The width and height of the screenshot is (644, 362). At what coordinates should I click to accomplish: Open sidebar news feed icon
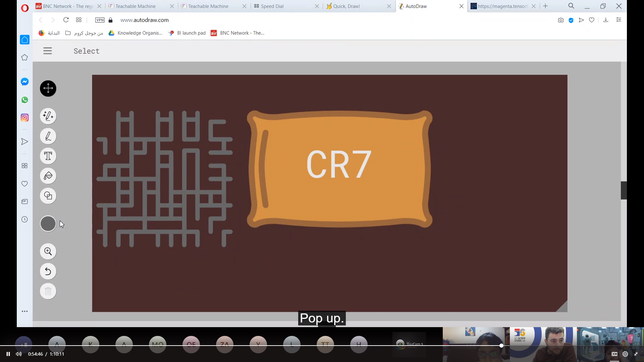click(24, 202)
